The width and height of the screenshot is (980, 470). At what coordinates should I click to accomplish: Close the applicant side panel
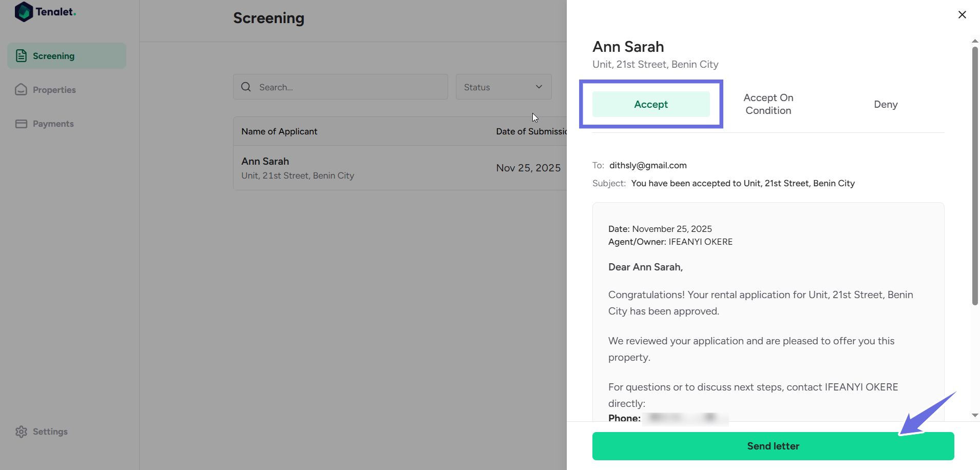pos(962,15)
